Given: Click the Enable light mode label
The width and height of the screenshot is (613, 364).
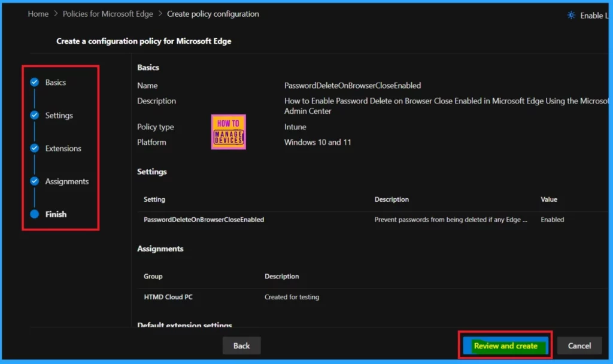Looking at the screenshot, I should [594, 16].
